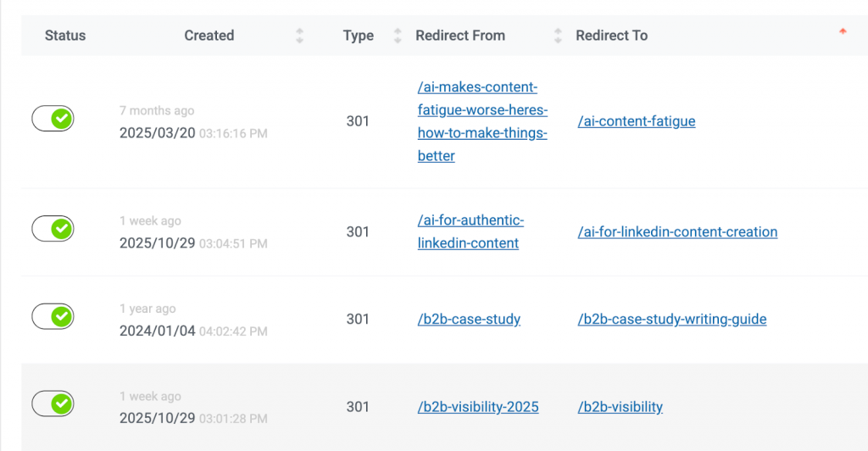Viewport: 868px width, 451px height.
Task: Click the Type column header
Action: click(x=358, y=36)
